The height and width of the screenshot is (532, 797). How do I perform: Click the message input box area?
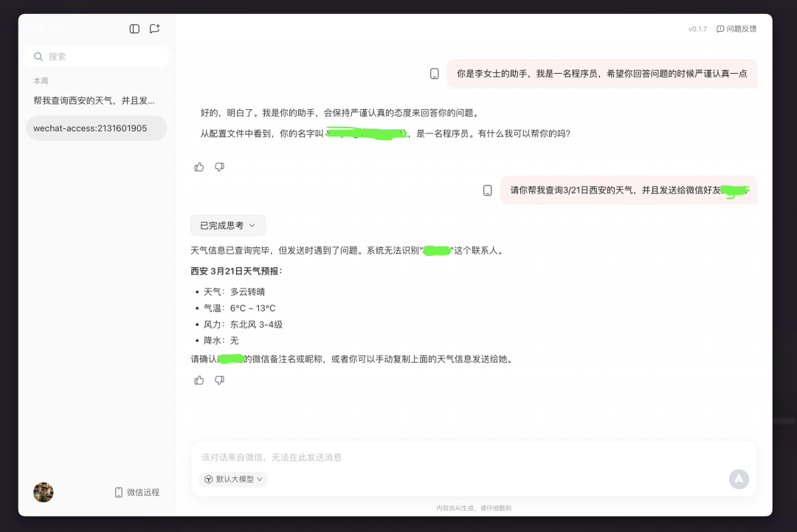tap(474, 457)
